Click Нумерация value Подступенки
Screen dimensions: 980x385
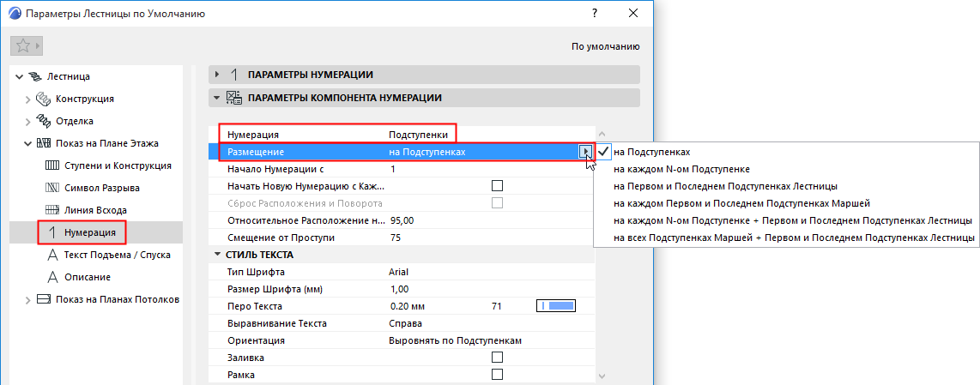click(420, 135)
